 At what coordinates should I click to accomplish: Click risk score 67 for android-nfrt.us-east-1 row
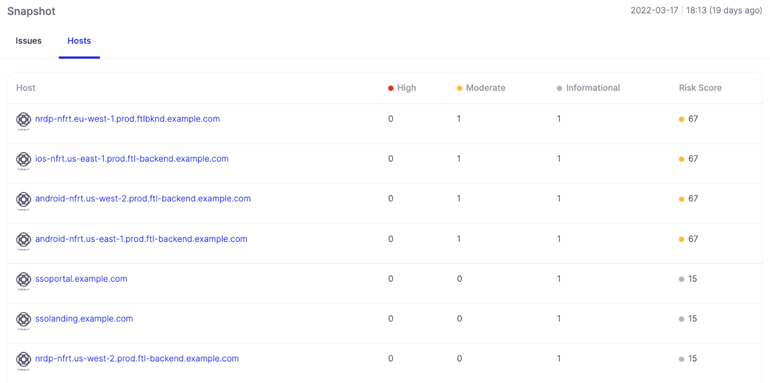coord(688,239)
